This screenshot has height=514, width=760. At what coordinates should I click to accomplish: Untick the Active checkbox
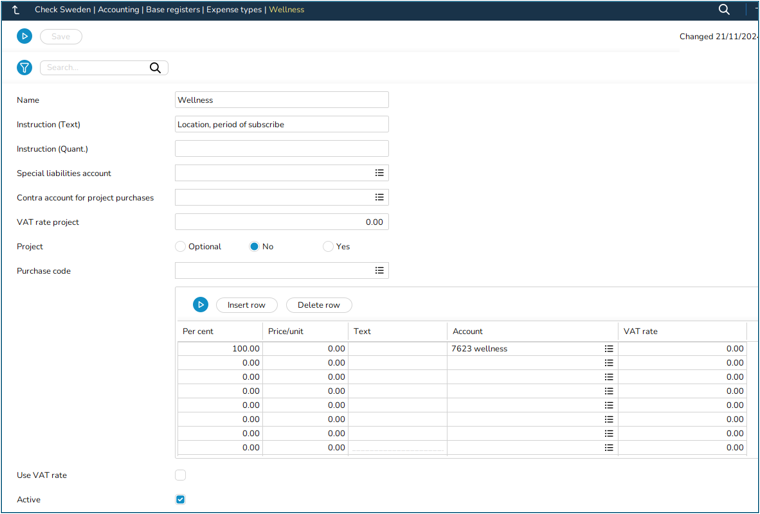coord(180,499)
